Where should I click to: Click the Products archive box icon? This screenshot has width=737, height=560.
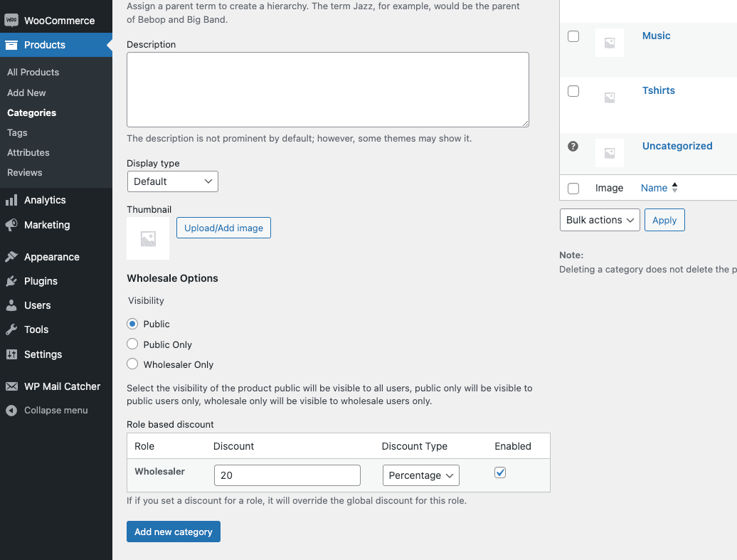click(11, 45)
